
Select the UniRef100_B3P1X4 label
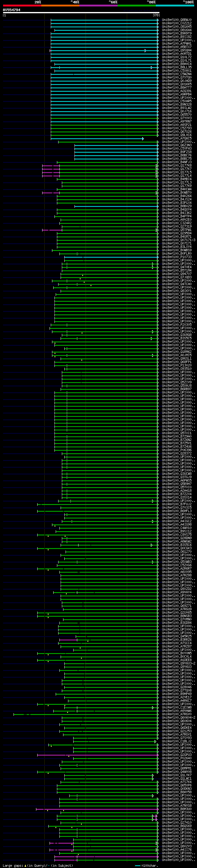(176, 203)
